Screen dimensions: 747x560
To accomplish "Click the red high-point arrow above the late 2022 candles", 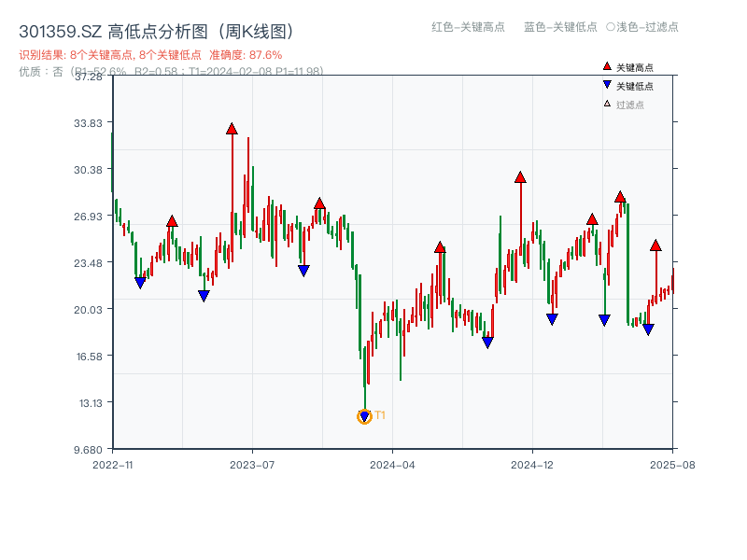I will pos(171,222).
